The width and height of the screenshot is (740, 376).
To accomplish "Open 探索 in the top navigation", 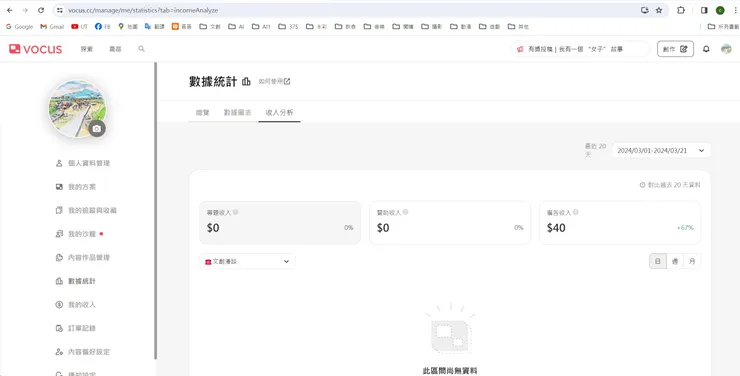I will [87, 49].
